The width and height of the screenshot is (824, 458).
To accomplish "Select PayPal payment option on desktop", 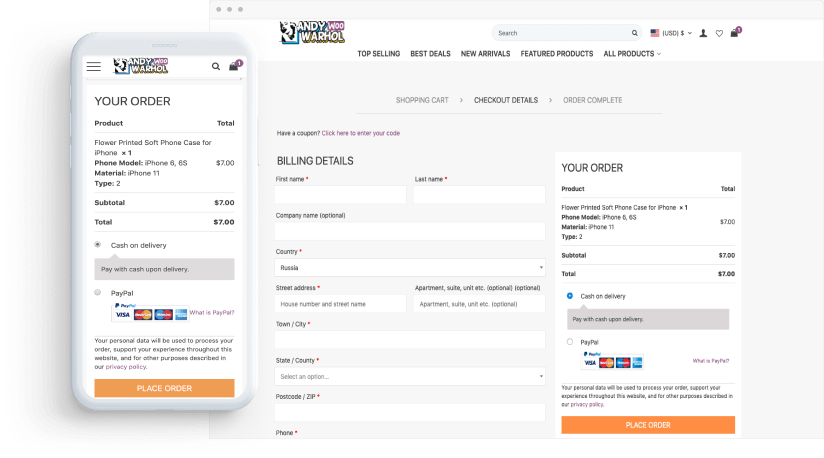I will [x=569, y=342].
